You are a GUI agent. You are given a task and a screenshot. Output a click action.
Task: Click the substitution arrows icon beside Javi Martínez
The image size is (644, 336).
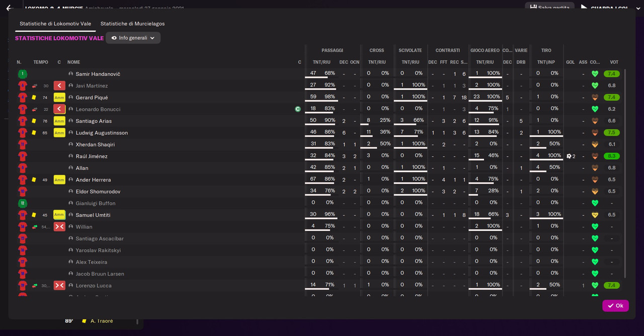click(x=34, y=86)
